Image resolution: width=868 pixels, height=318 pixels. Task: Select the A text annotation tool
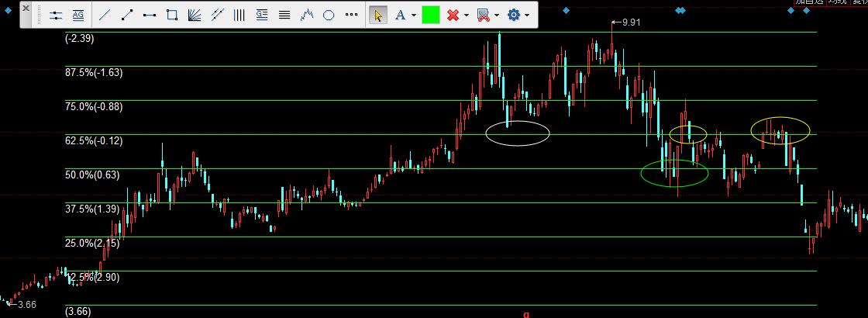click(399, 16)
